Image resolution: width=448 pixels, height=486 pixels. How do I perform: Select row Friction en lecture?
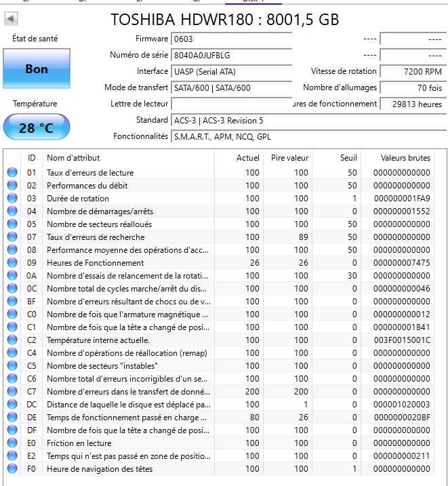(219, 443)
